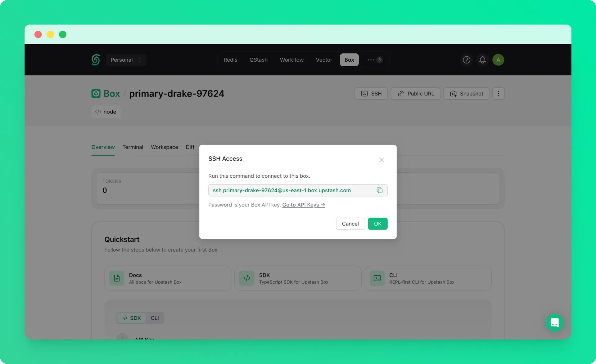Open the more options kebab menu
The image size is (596, 364).
click(498, 94)
